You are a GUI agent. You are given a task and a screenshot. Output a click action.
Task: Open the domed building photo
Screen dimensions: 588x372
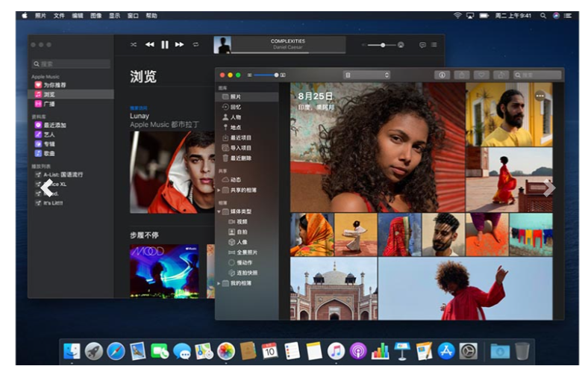(334, 288)
